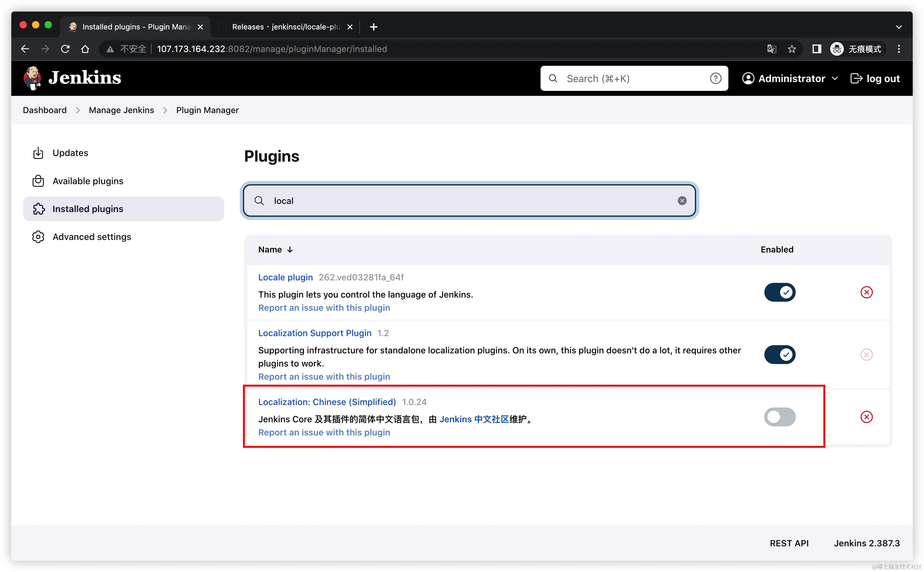Uninstall Localization: Chinese (Simplified) plugin
924x572 pixels.
point(866,417)
